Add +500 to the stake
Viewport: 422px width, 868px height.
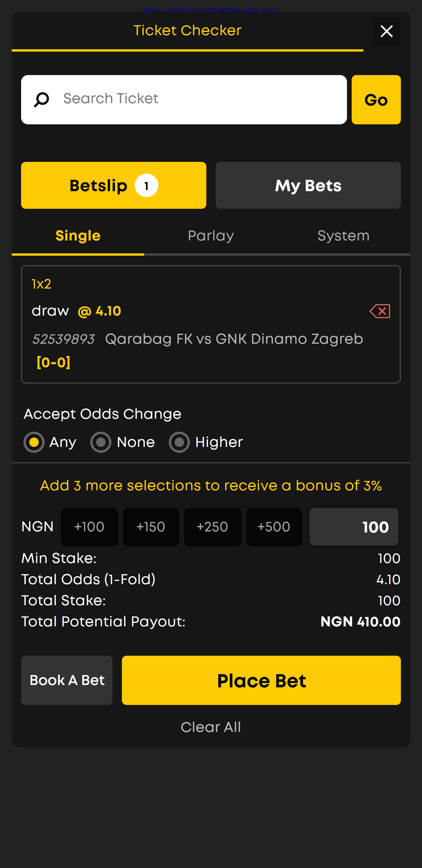coord(274,527)
